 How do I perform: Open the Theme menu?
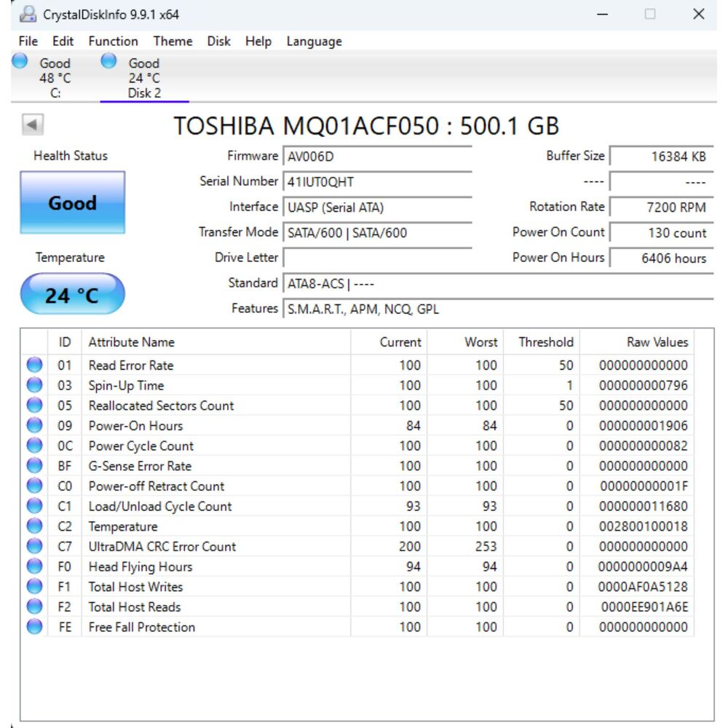point(173,41)
